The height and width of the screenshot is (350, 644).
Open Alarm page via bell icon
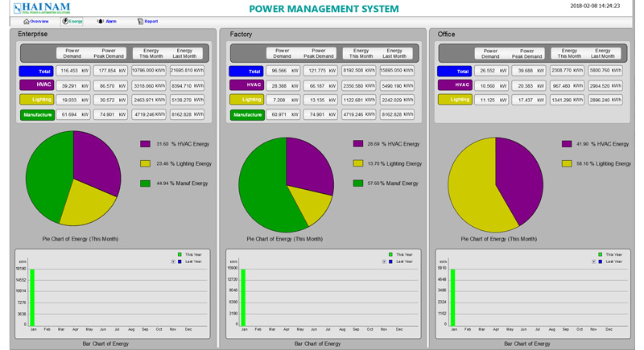coord(101,22)
